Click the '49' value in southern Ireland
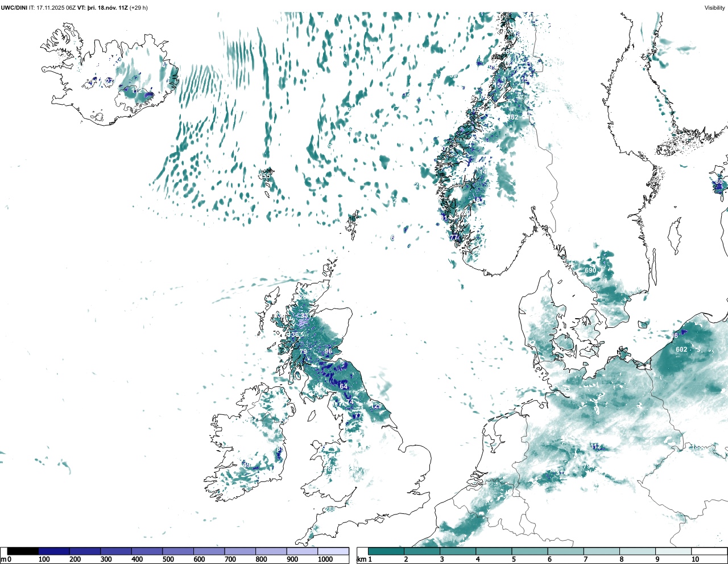Viewport: 728px width, 564px height. tap(246, 465)
